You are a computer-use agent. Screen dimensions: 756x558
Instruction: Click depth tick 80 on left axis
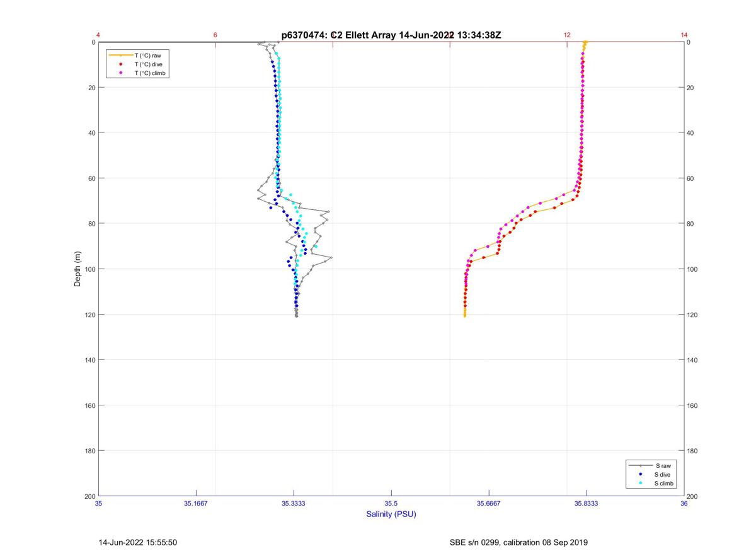91,224
